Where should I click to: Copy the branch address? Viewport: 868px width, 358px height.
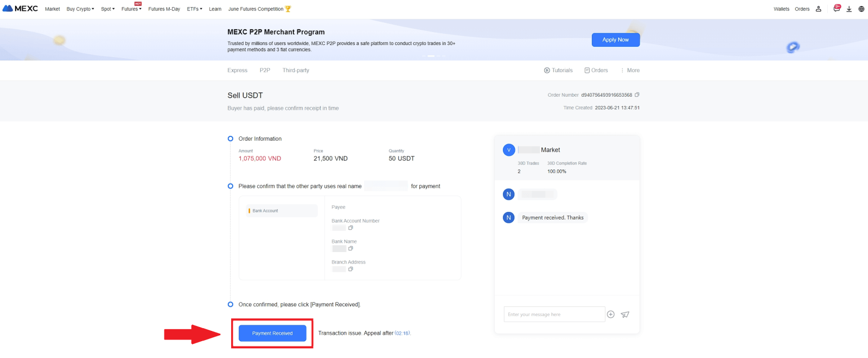[x=350, y=269]
